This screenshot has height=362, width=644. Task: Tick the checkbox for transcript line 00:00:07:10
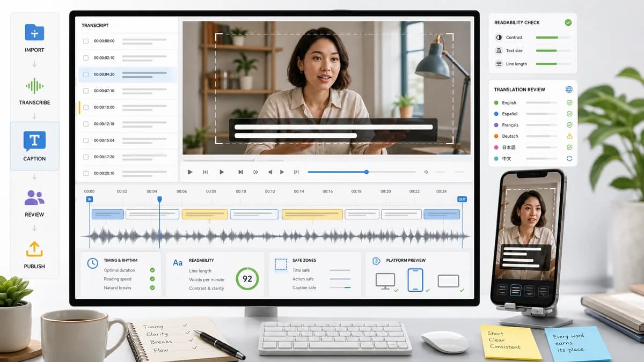(x=86, y=91)
